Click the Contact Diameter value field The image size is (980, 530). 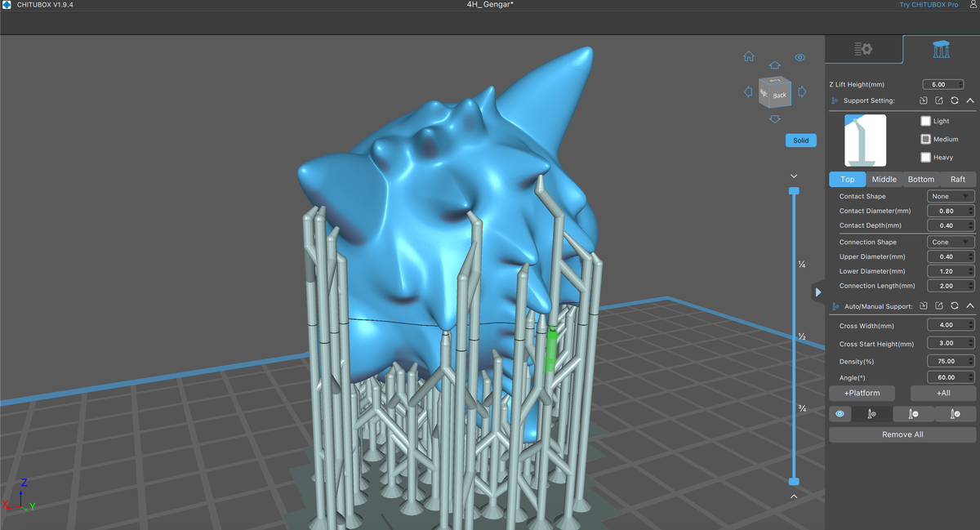pyautogui.click(x=951, y=211)
